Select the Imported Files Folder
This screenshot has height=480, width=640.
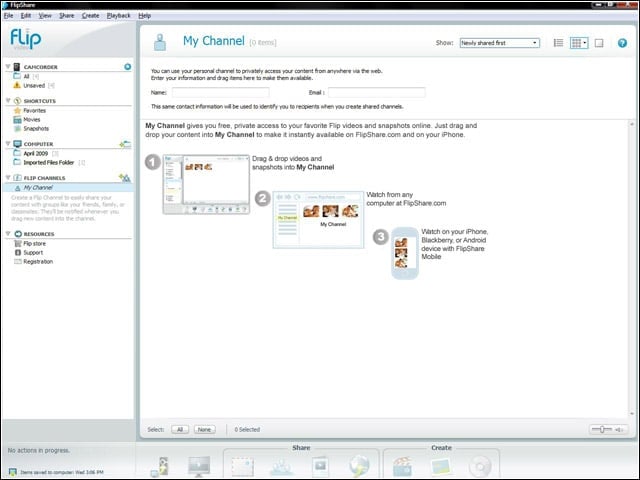click(x=49, y=162)
